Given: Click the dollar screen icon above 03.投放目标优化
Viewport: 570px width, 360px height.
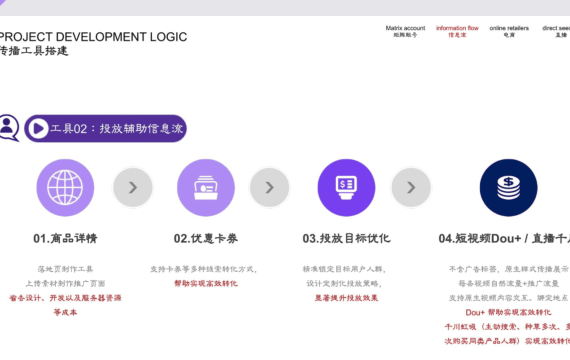Looking at the screenshot, I should (x=346, y=188).
